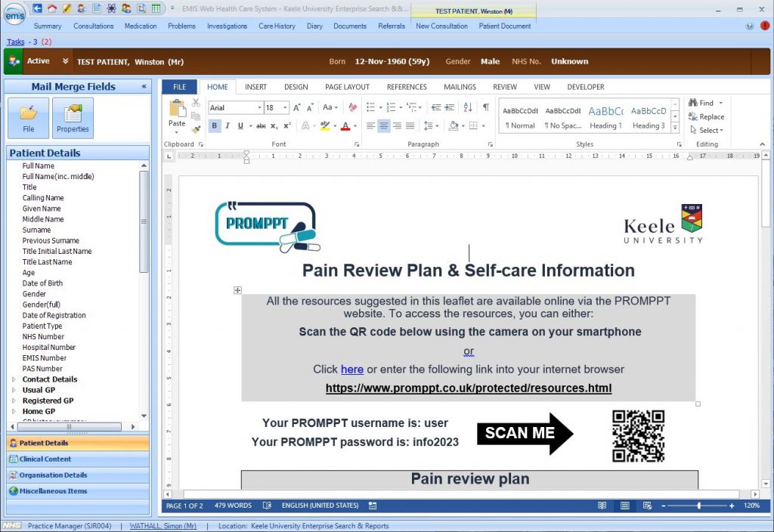Open the Organisation Details section

pyautogui.click(x=78, y=475)
